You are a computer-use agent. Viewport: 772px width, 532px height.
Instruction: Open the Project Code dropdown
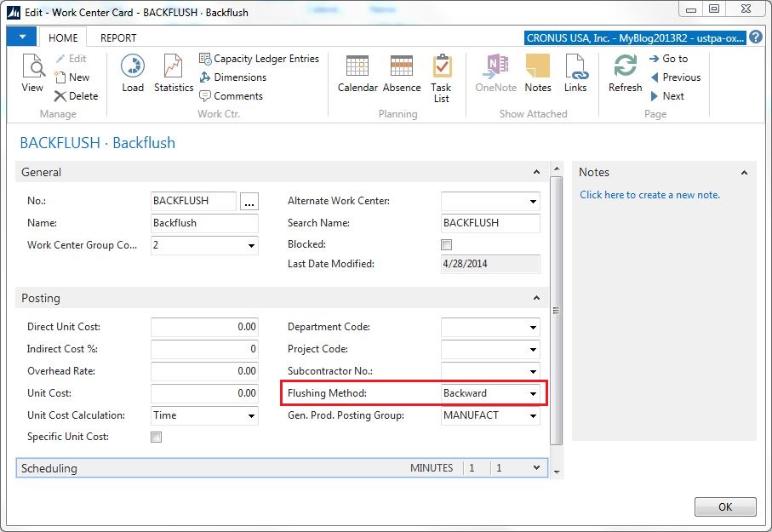[x=533, y=349]
